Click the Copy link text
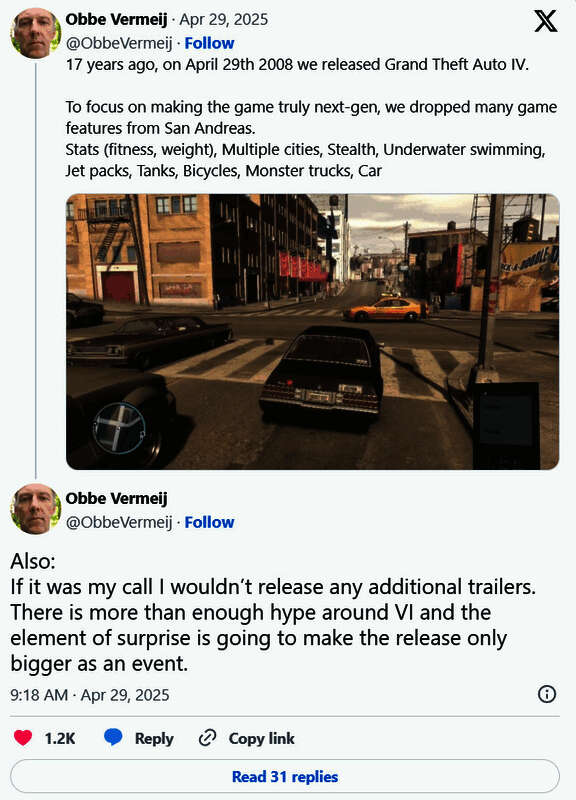The width and height of the screenshot is (576, 800). click(262, 738)
